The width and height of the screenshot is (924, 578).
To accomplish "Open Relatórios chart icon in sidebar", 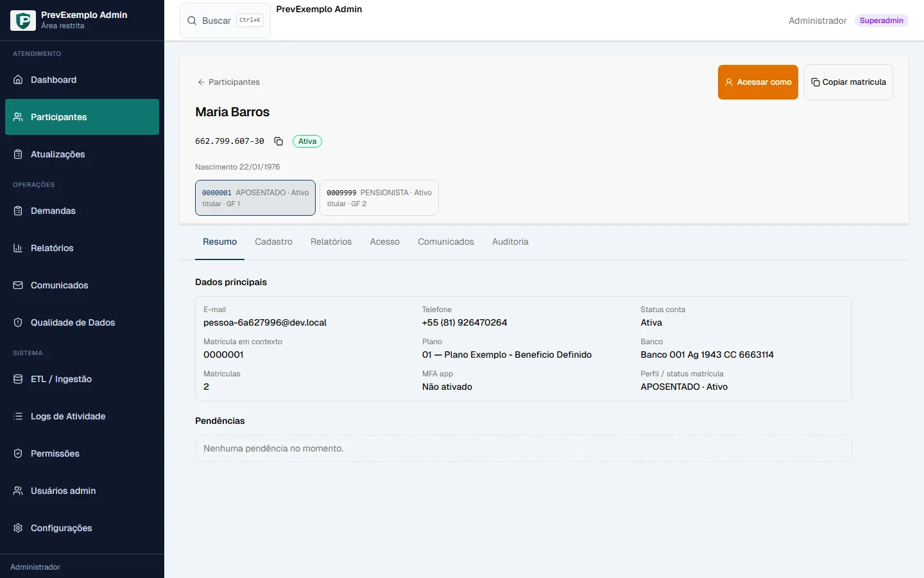I will pyautogui.click(x=18, y=248).
